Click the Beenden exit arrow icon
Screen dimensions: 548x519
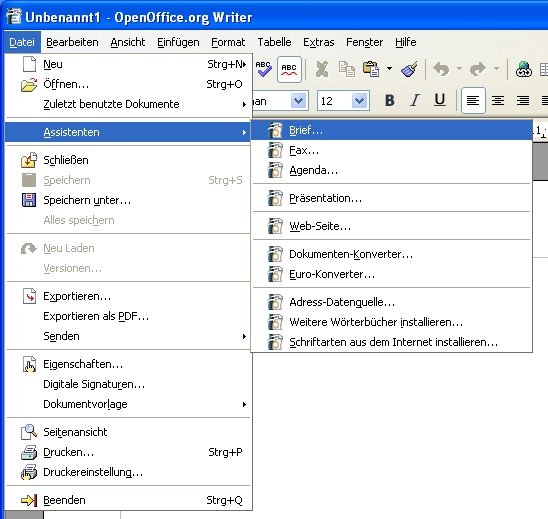pyautogui.click(x=29, y=500)
